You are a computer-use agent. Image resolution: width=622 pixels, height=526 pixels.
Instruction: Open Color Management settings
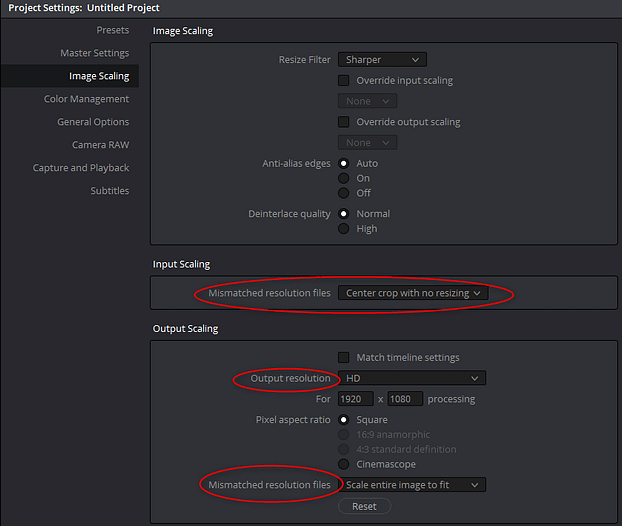point(86,99)
